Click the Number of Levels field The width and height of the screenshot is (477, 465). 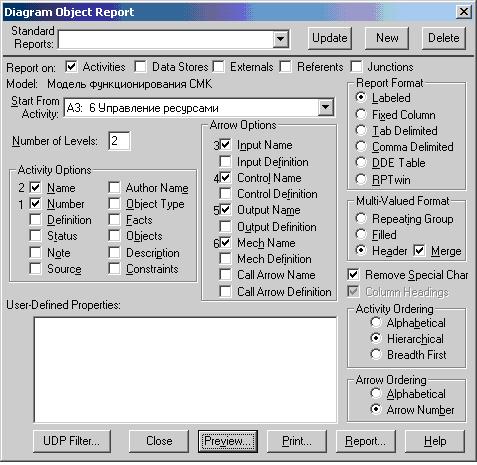point(119,141)
